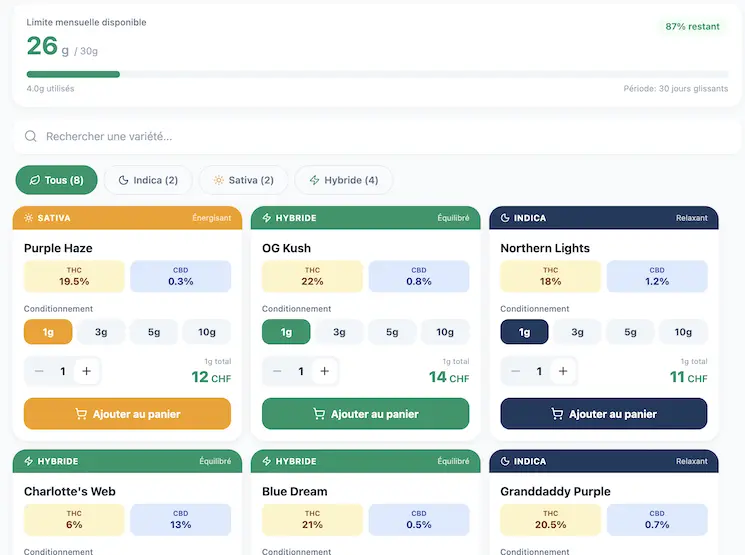Click the minus icon on OG Kush quantity
This screenshot has height=555, width=745.
277,371
